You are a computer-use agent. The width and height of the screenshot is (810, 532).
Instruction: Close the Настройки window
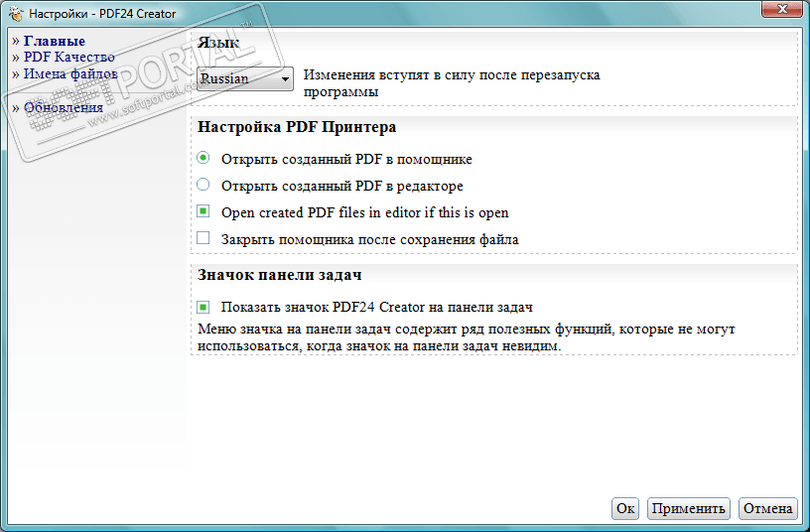pos(782,9)
